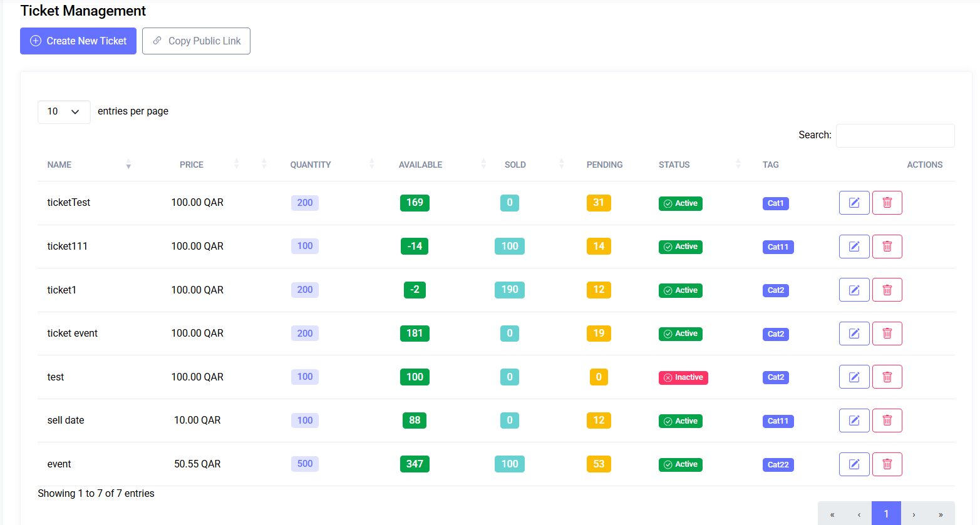
Task: Edit the test ticket
Action: (x=854, y=377)
